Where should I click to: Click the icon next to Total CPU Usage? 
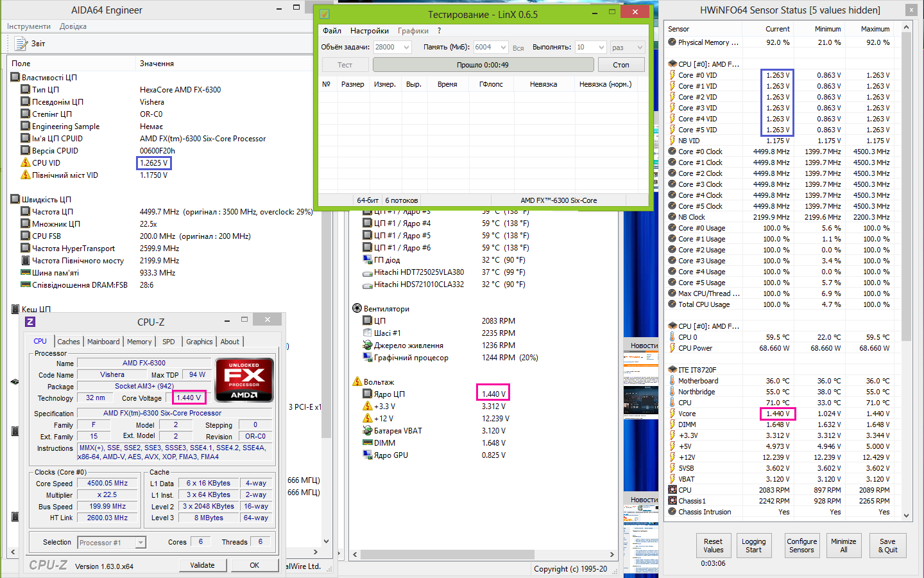click(x=672, y=304)
